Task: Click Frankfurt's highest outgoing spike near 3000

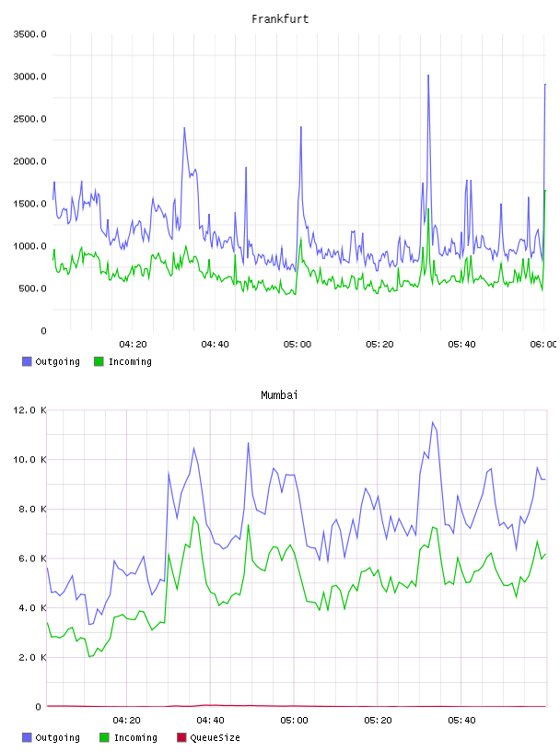Action: coord(428,76)
